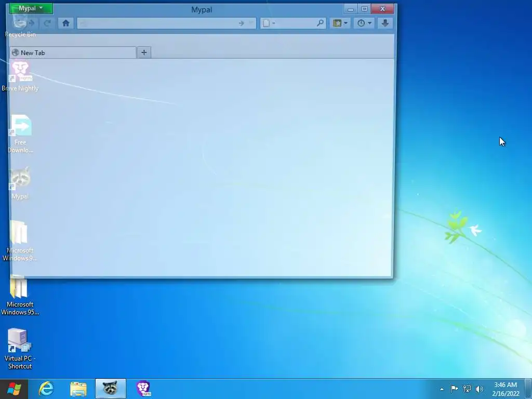Image resolution: width=532 pixels, height=399 pixels.
Task: Expand the address bar history dropdown
Action: [x=251, y=23]
